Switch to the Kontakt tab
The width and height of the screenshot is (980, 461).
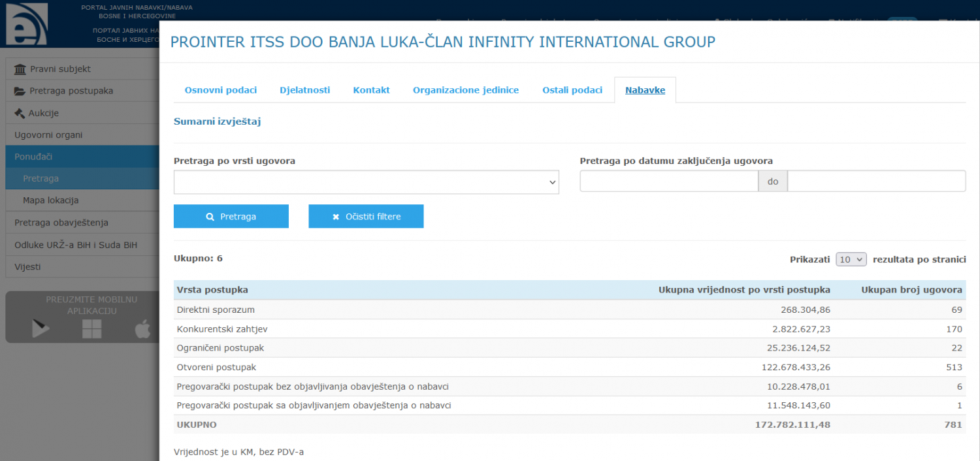[372, 90]
